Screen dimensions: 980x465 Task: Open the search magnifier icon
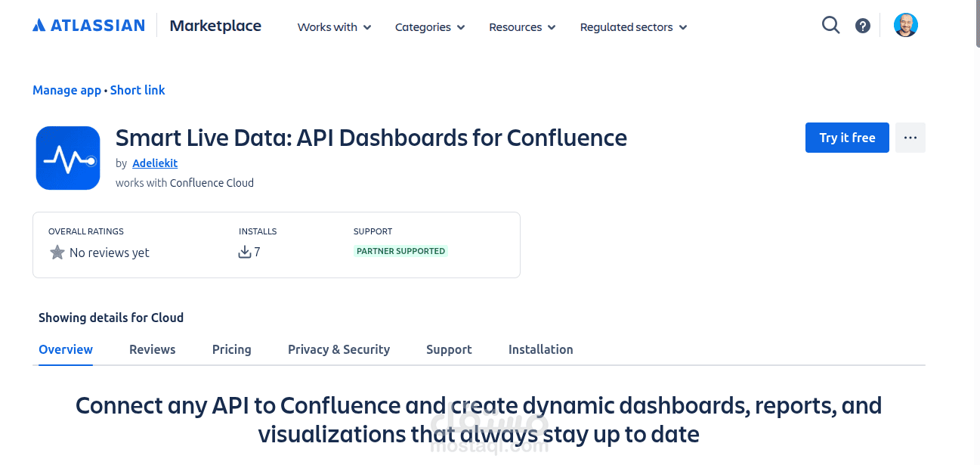830,26
